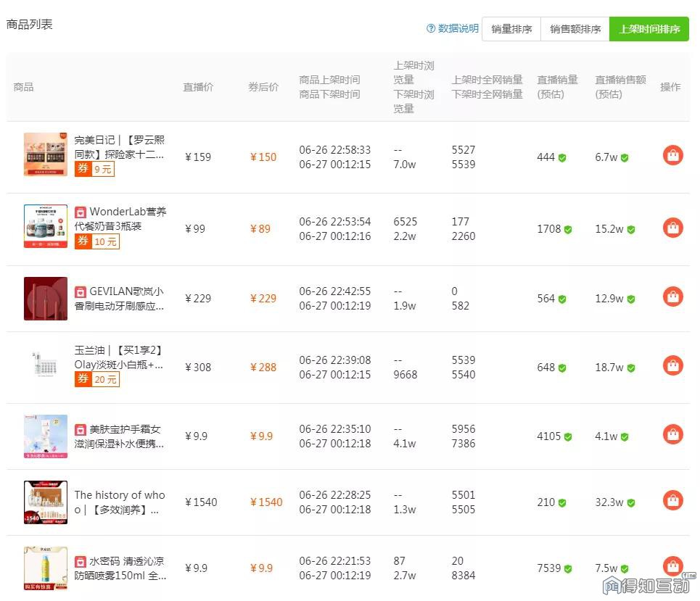
Task: Open the shopping bag icon for 玉兰油 row
Action: tap(672, 365)
